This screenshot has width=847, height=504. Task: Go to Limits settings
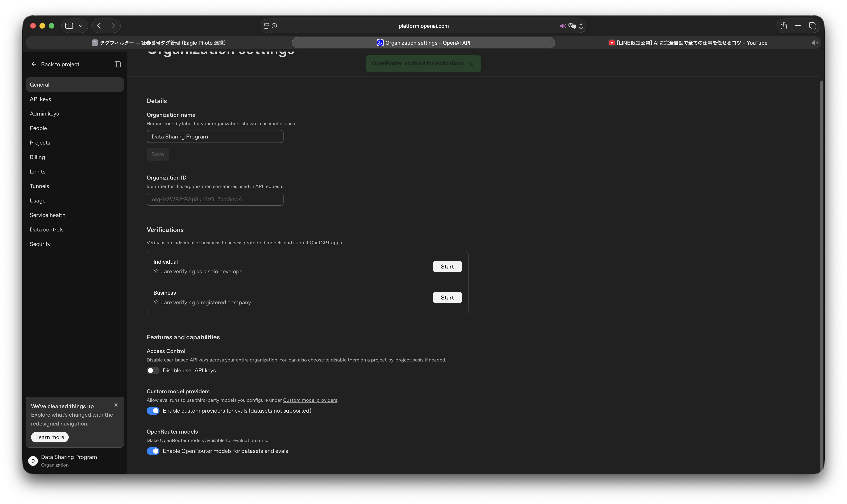pos(75,171)
